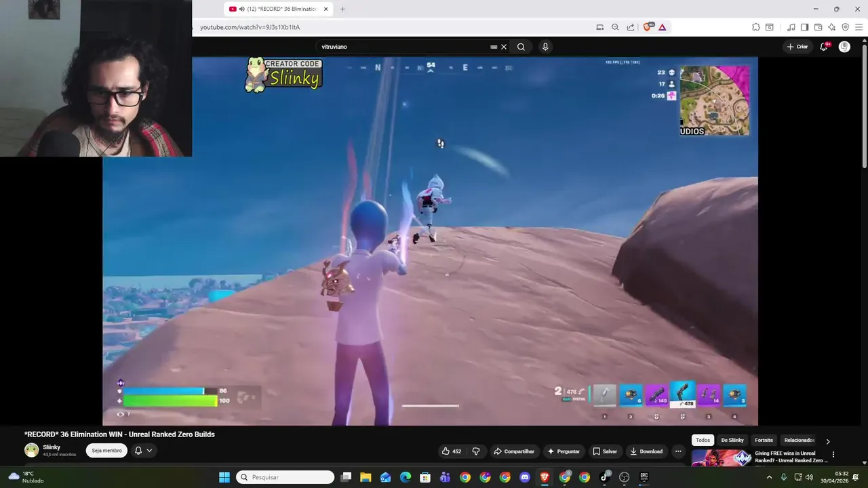Select the Fortnite filter chip
Screen dimensions: 868x488
[764, 440]
